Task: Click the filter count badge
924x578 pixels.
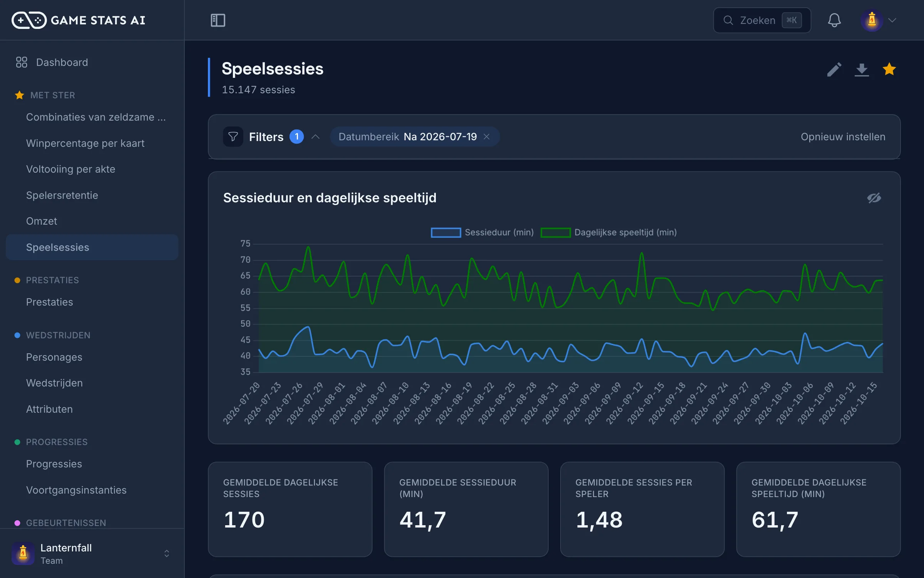Action: [x=296, y=137]
